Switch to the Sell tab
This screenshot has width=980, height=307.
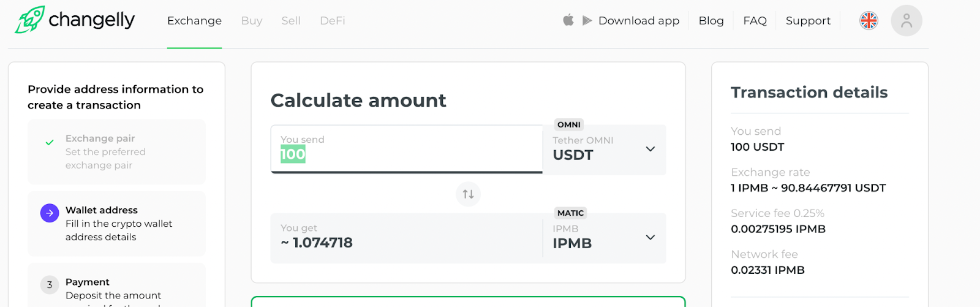[x=291, y=21]
